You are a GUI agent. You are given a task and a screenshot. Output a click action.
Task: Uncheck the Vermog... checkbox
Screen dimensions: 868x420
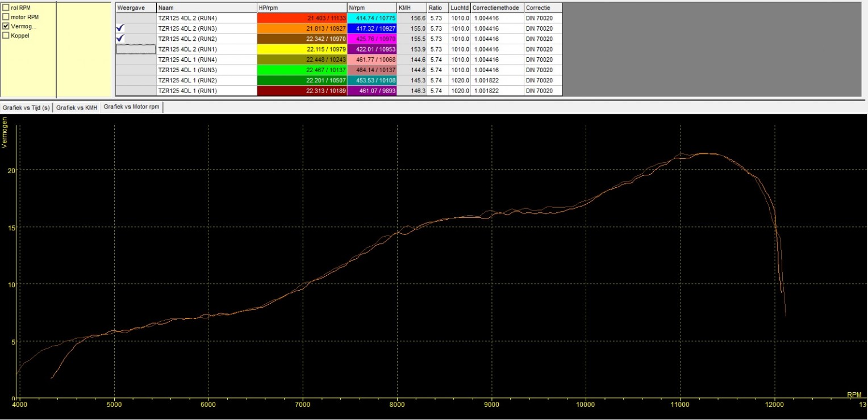click(x=6, y=26)
